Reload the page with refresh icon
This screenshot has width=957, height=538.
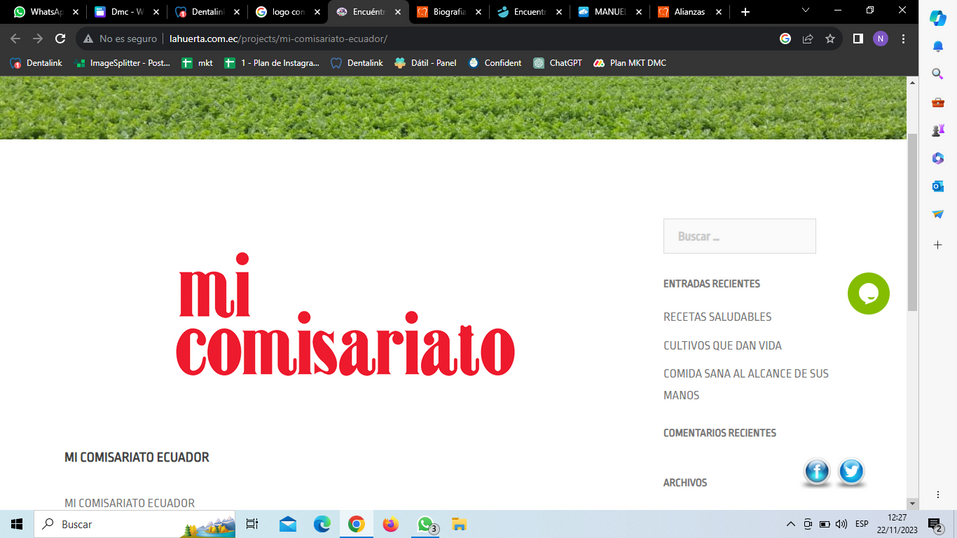(60, 39)
